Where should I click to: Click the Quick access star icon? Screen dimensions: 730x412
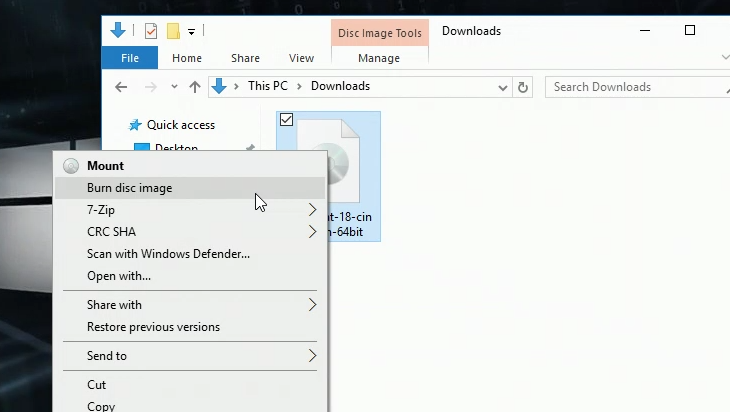click(134, 125)
